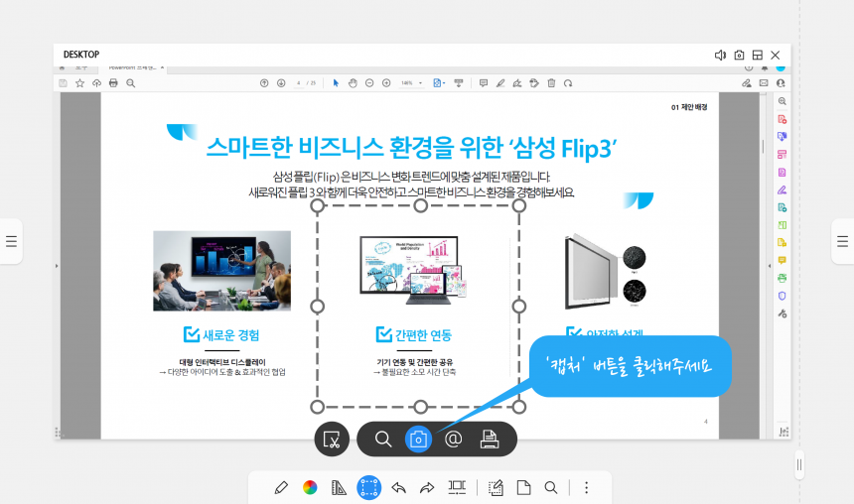Viewport: 854px width, 504px height.
Task: Click the search magnifier in the dark selection popup
Action: tap(383, 440)
